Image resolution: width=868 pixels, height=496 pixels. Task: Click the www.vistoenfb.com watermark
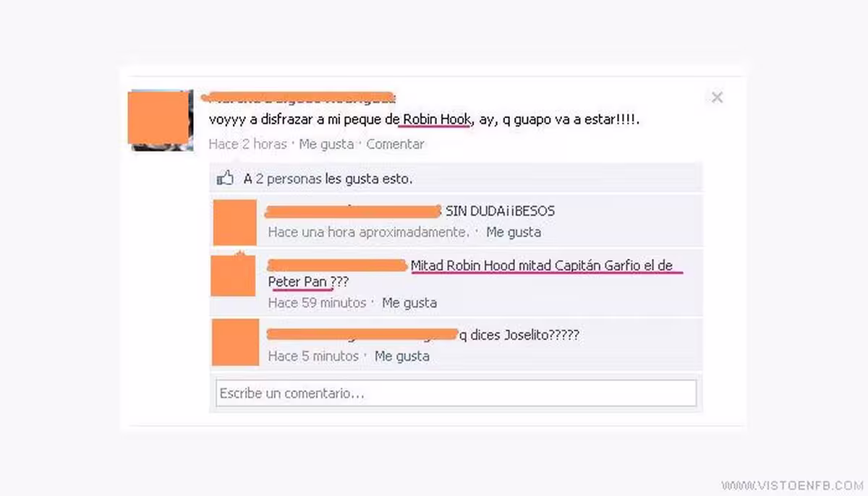coord(792,484)
